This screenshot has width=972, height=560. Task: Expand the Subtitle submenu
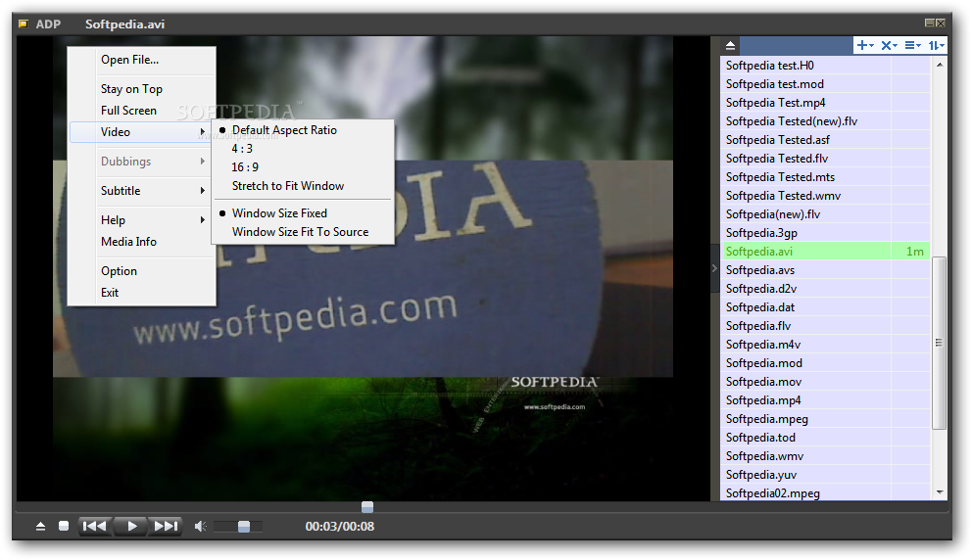tap(142, 191)
